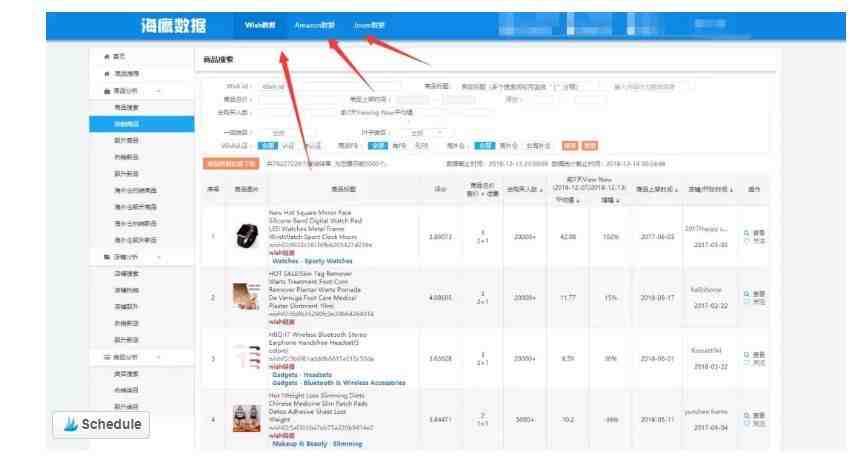Open 商品搜索 under 商品分析 in sidebar
The image size is (868, 457).
[x=126, y=107]
